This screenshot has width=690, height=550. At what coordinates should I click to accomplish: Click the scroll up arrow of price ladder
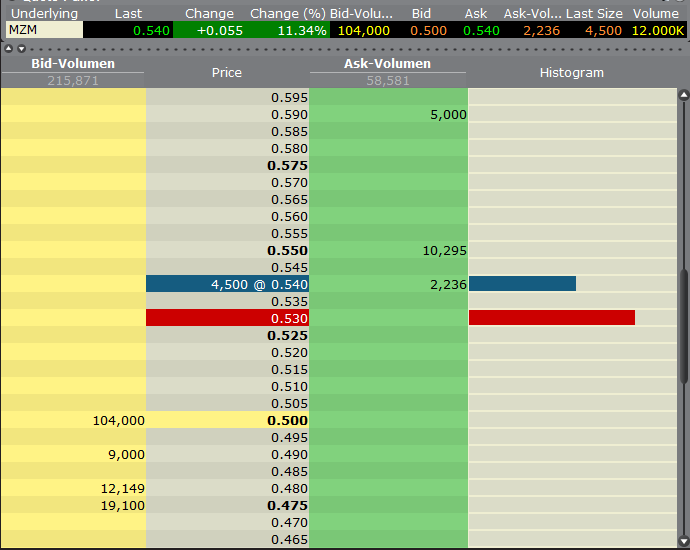click(684, 97)
